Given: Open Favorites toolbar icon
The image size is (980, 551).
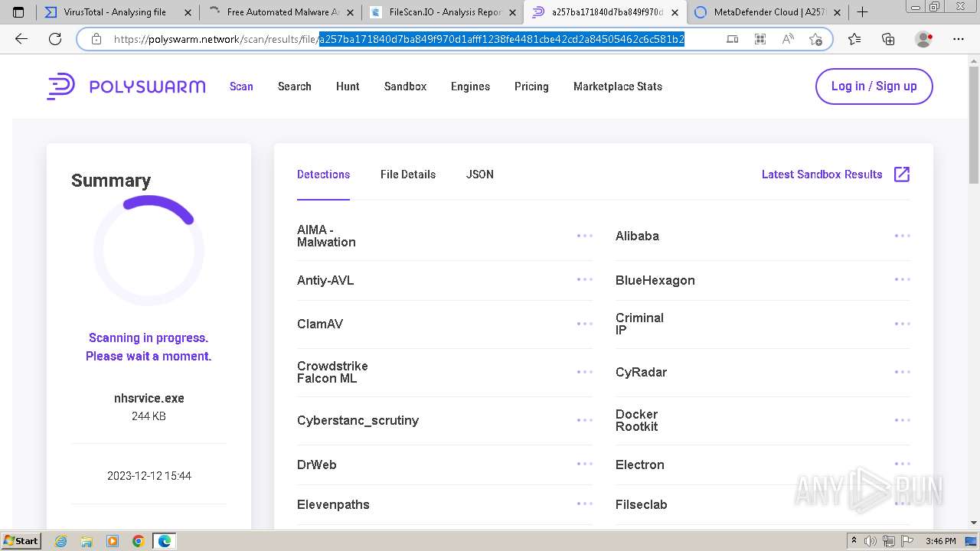Looking at the screenshot, I should [x=854, y=40].
